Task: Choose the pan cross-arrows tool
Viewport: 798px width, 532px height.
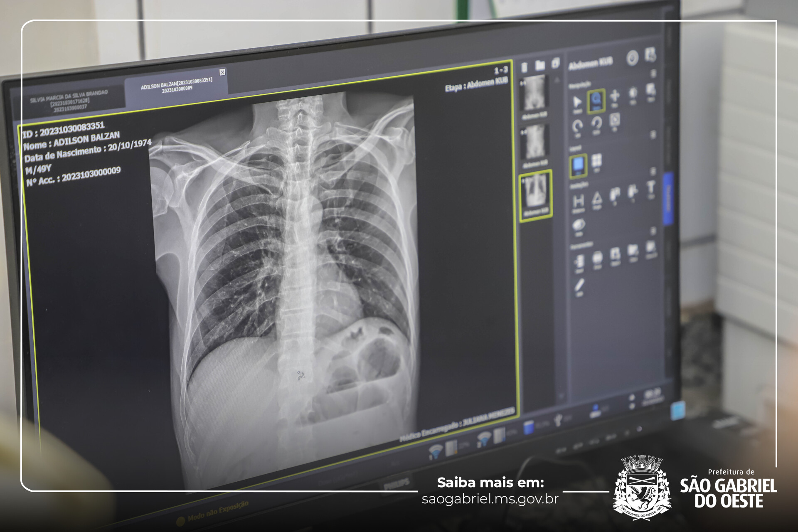Action: (615, 98)
